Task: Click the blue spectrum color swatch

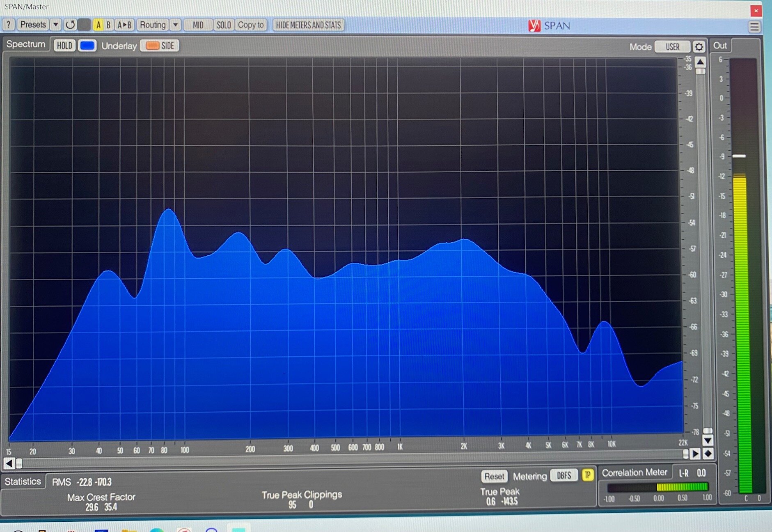Action: point(87,46)
